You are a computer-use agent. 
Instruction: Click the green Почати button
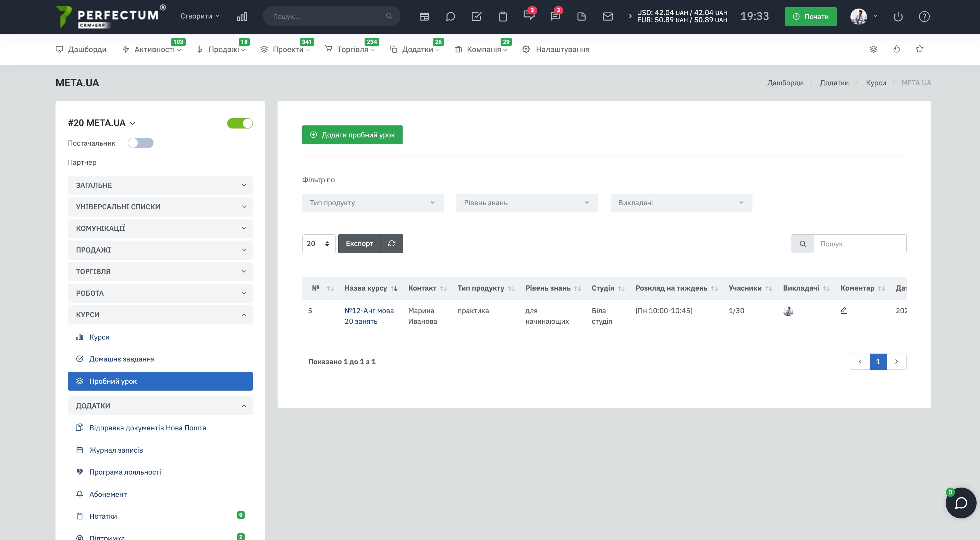click(x=811, y=17)
